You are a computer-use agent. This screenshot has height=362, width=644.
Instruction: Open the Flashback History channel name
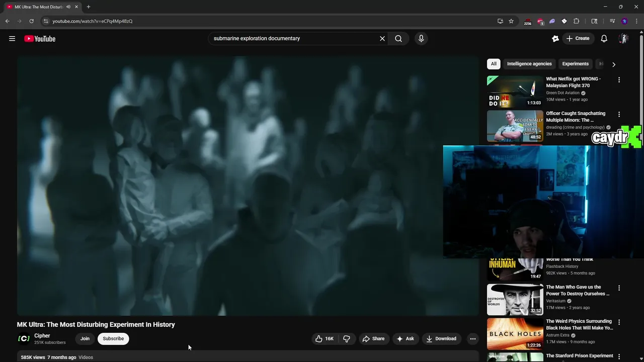coord(562,266)
